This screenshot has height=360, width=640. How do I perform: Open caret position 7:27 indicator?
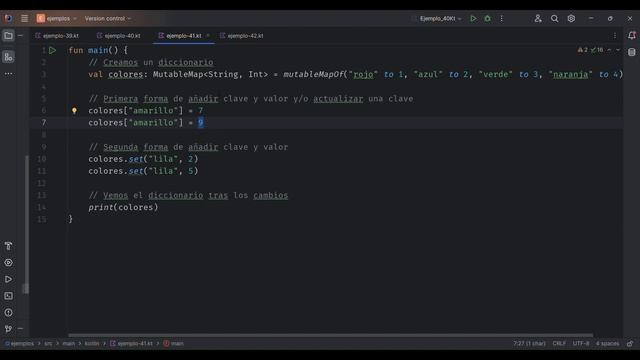(529, 343)
